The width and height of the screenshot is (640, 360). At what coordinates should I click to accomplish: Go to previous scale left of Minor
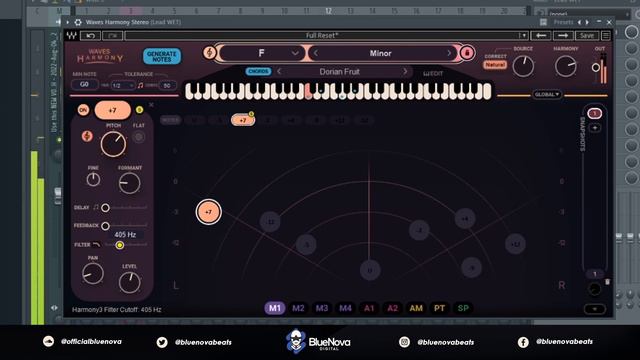[316, 53]
